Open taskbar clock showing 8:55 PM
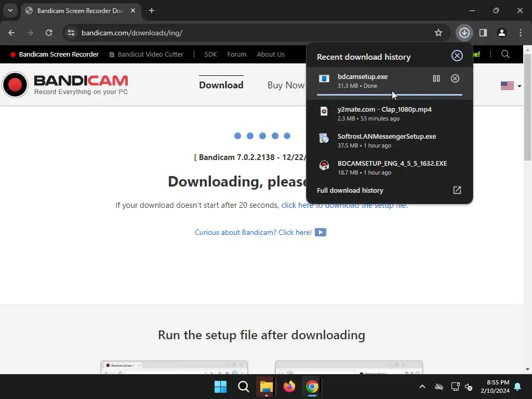The image size is (532, 399). tap(495, 387)
